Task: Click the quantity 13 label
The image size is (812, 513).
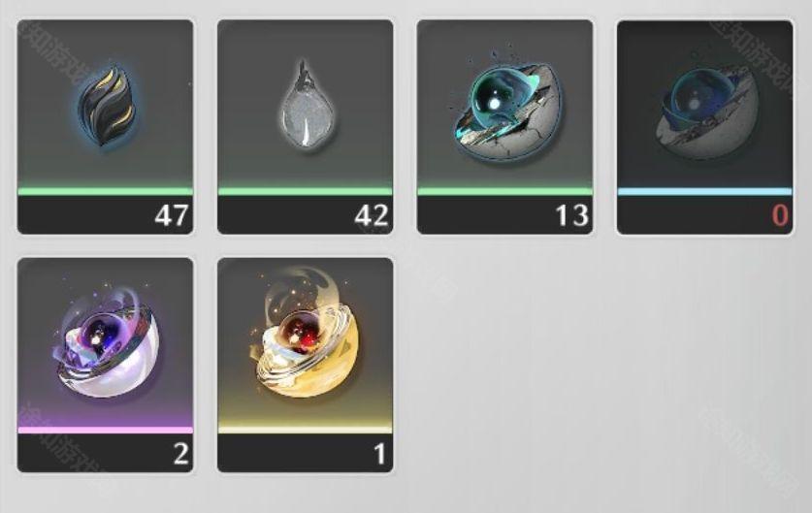Action: [x=571, y=215]
